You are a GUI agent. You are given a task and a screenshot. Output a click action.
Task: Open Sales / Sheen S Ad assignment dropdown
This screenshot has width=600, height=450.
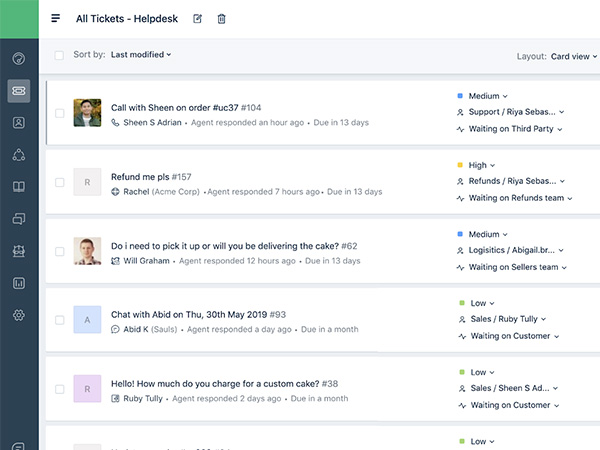pyautogui.click(x=514, y=388)
